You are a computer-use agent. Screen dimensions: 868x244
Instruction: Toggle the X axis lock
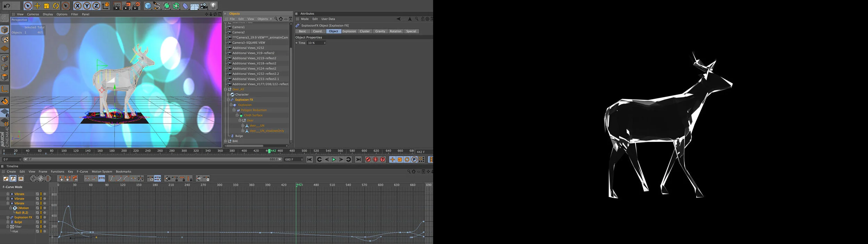(77, 6)
